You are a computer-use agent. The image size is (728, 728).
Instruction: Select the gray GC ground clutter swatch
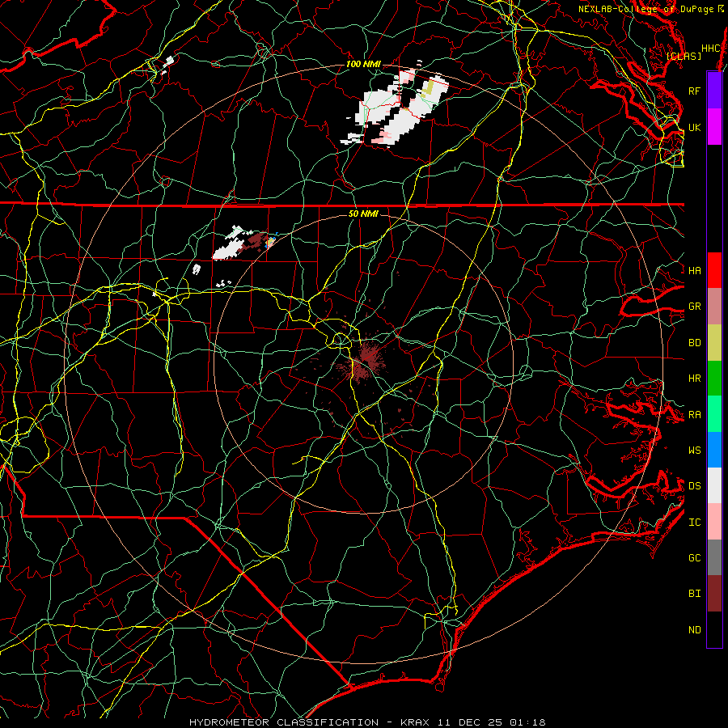(x=714, y=557)
